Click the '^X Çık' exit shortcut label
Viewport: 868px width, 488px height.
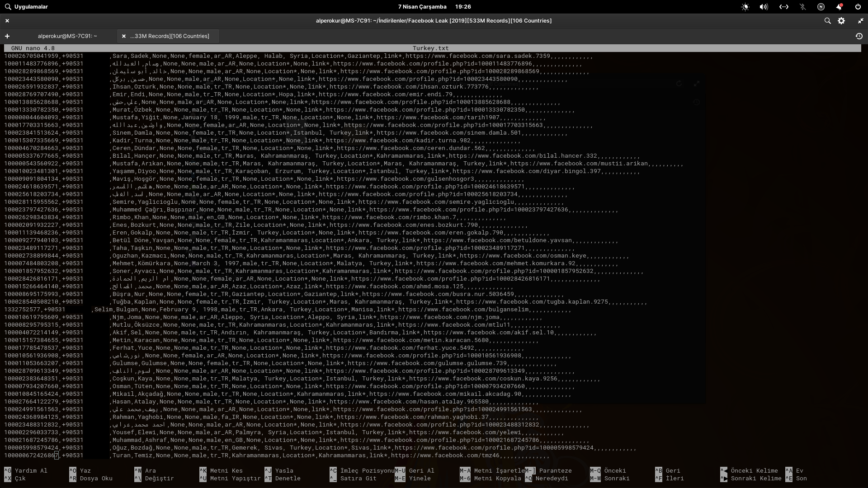15,479
